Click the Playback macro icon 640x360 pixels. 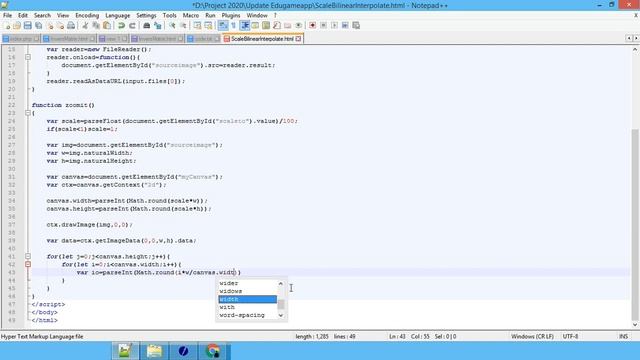(334, 25)
